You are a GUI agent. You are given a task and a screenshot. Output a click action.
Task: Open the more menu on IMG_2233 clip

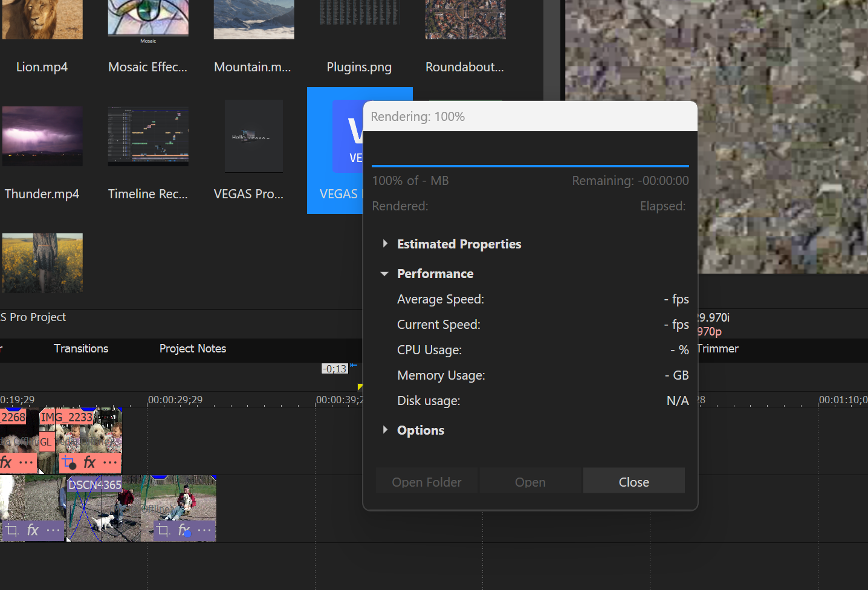(110, 463)
